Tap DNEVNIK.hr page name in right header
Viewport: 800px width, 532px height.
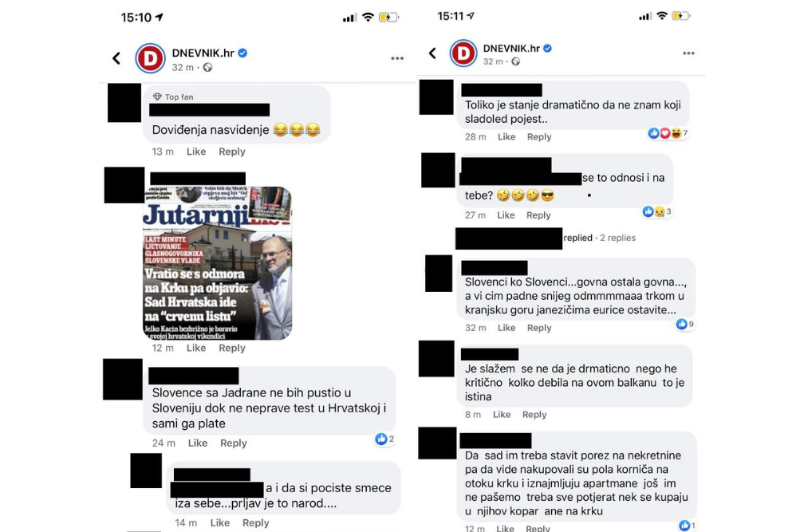pos(511,49)
